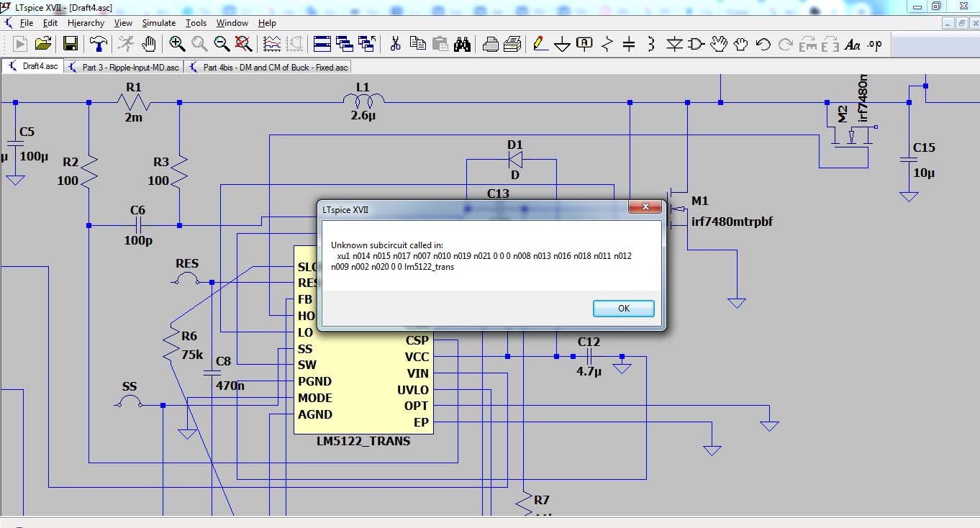Click the Zoom Out magnifier icon

pos(222,44)
